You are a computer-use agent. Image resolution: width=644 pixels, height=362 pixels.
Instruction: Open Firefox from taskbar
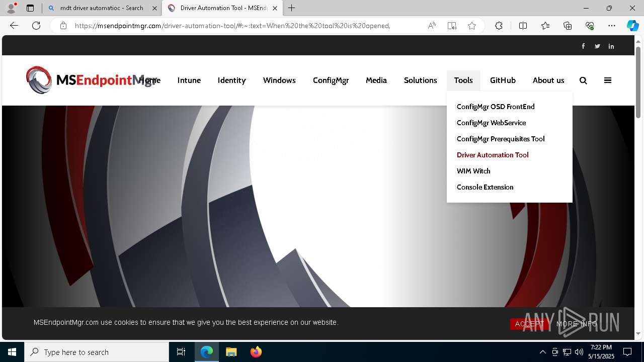tap(256, 352)
